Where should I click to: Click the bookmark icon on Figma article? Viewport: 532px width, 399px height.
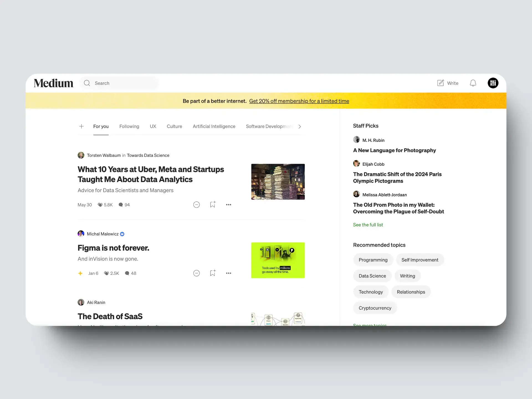[212, 273]
